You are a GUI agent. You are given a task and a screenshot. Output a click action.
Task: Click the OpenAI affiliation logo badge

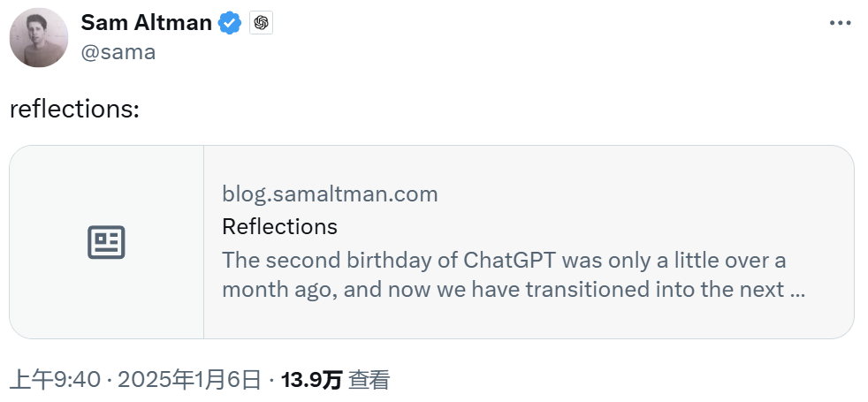(x=261, y=23)
